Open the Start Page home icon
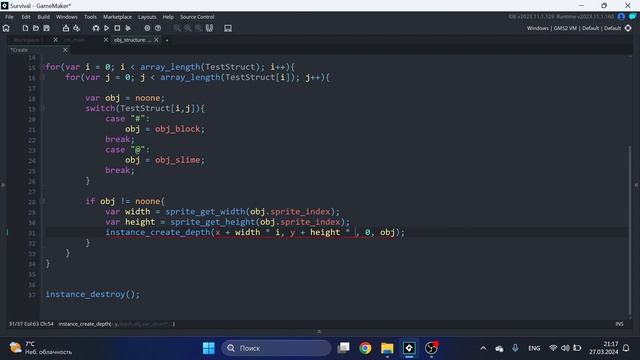This screenshot has height=360, width=640. pyautogui.click(x=6, y=28)
